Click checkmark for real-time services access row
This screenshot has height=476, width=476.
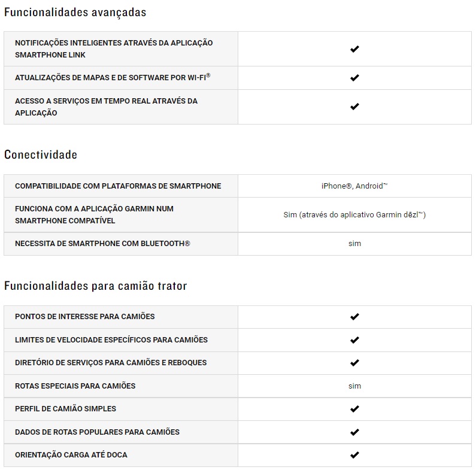[354, 107]
